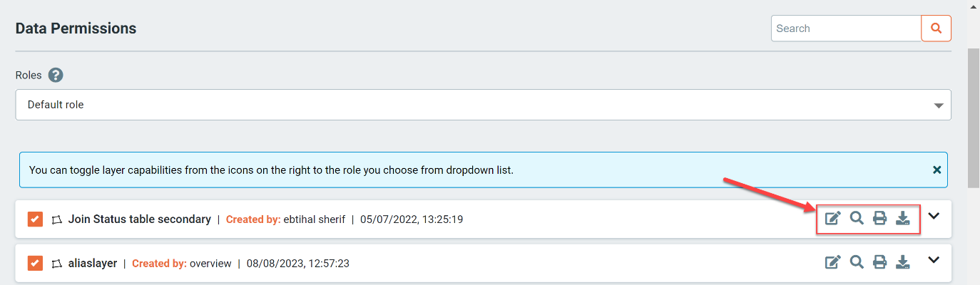The height and width of the screenshot is (285, 980).
Task: Toggle search capability for aliaslayer
Action: click(x=857, y=262)
